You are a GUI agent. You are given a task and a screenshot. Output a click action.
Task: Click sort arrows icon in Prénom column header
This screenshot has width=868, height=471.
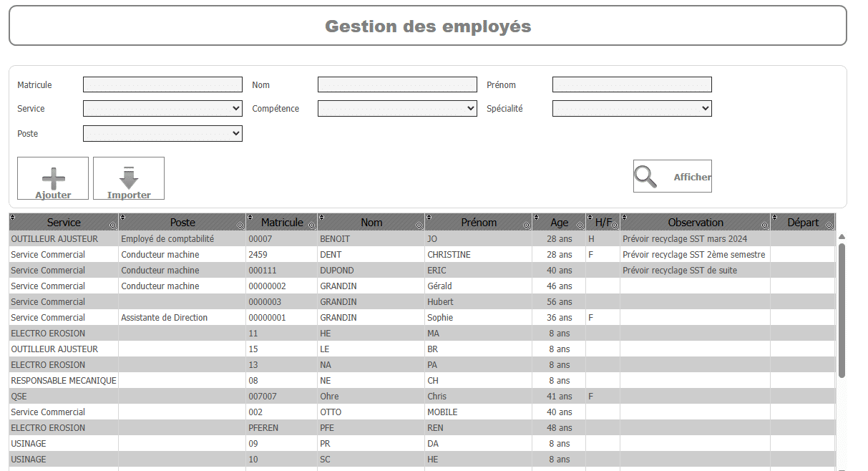tap(429, 217)
